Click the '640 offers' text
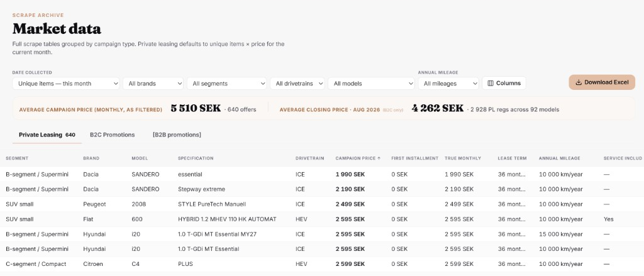Viewport: 644px width, 276px height. [242, 109]
